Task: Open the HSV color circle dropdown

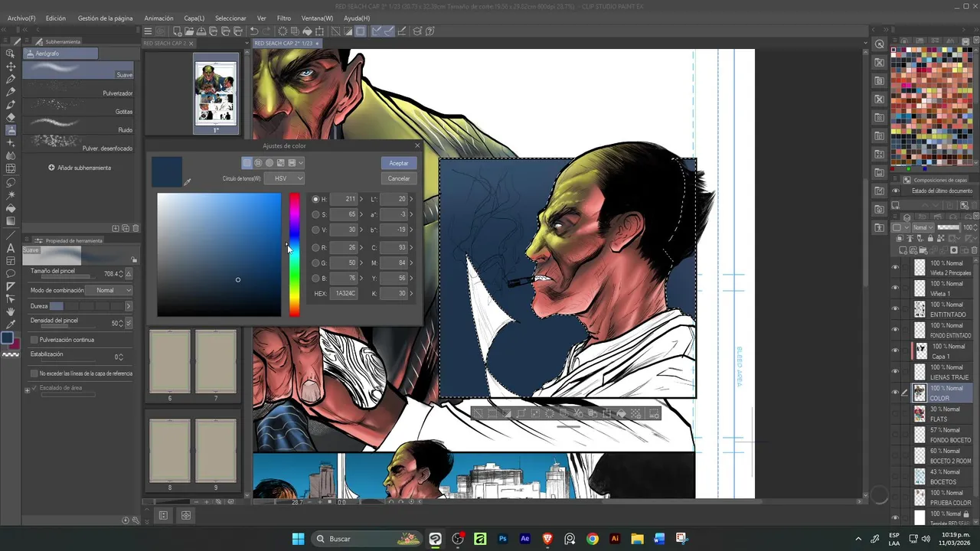Action: tap(285, 178)
